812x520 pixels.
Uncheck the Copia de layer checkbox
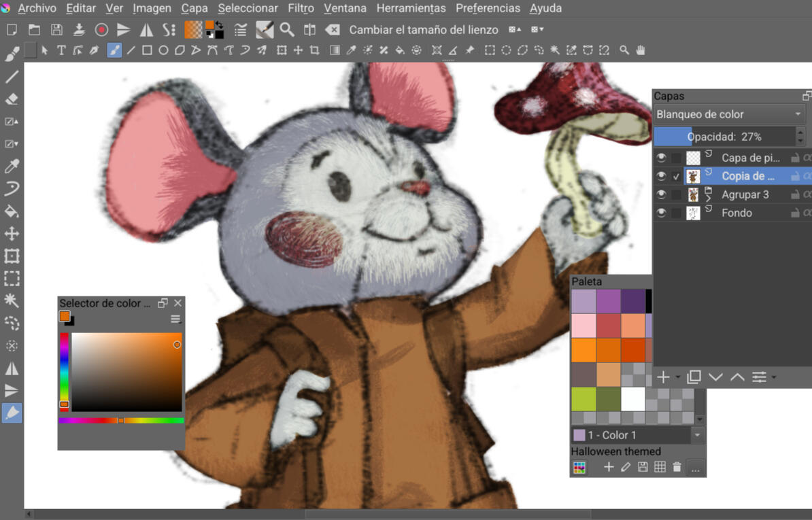tap(676, 176)
